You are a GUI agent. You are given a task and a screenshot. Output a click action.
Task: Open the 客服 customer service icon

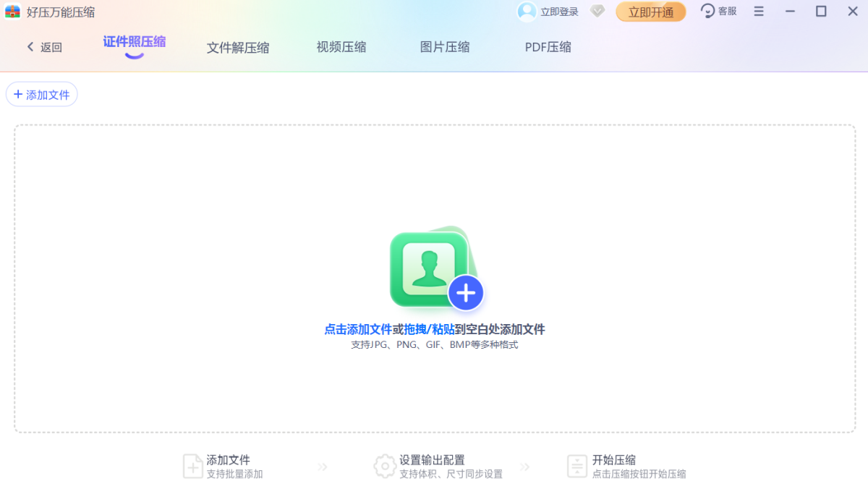(707, 11)
